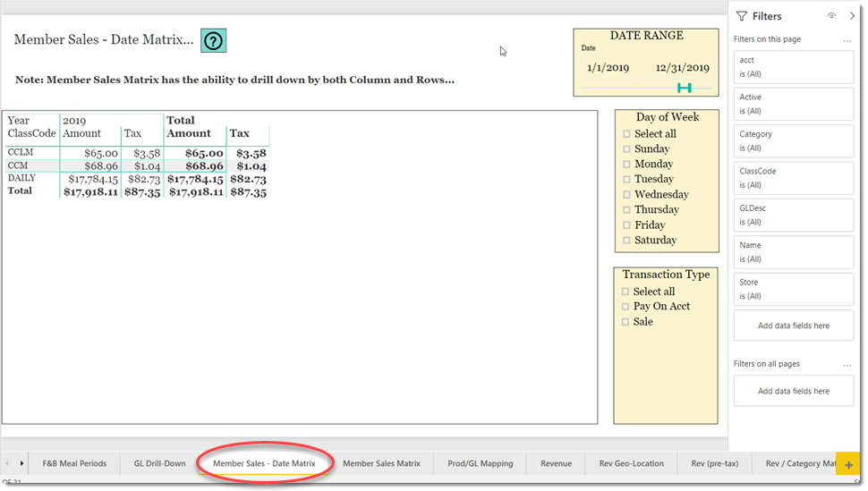Image resolution: width=868 pixels, height=491 pixels.
Task: Expand the acct filter card
Action: (793, 67)
